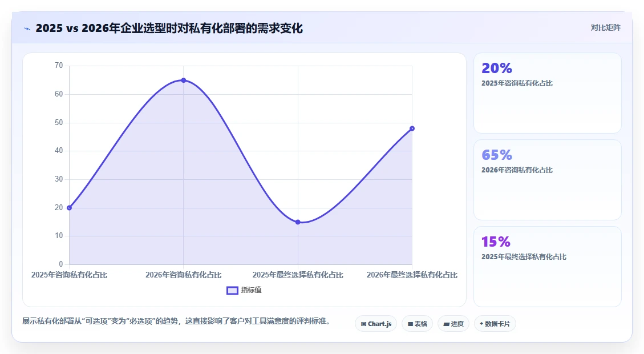Click the y-axis label 50

click(59, 123)
